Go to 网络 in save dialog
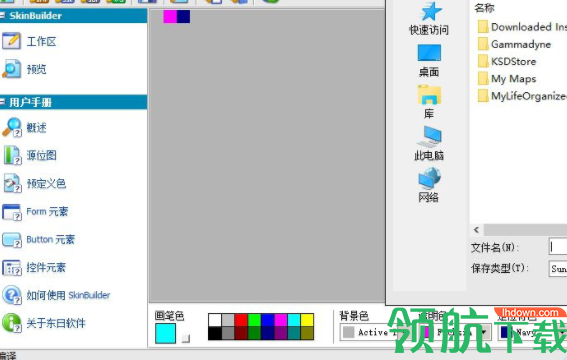This screenshot has height=360, width=567. click(x=429, y=185)
